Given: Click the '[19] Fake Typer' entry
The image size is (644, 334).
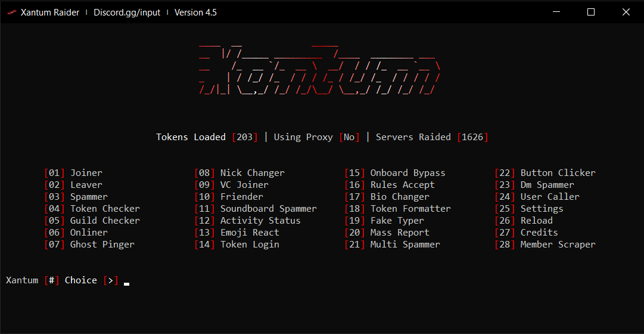Looking at the screenshot, I should 384,221.
